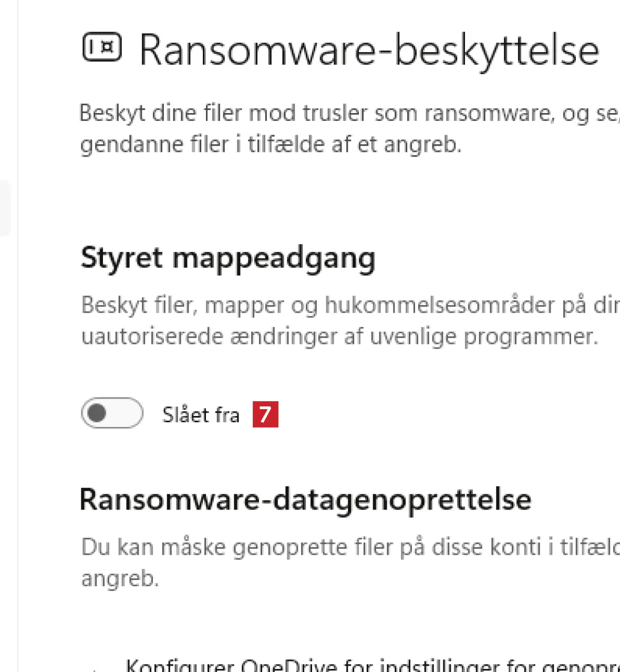
Task: Select the 'Styret mappeadgang' section heading
Action: coord(228,258)
